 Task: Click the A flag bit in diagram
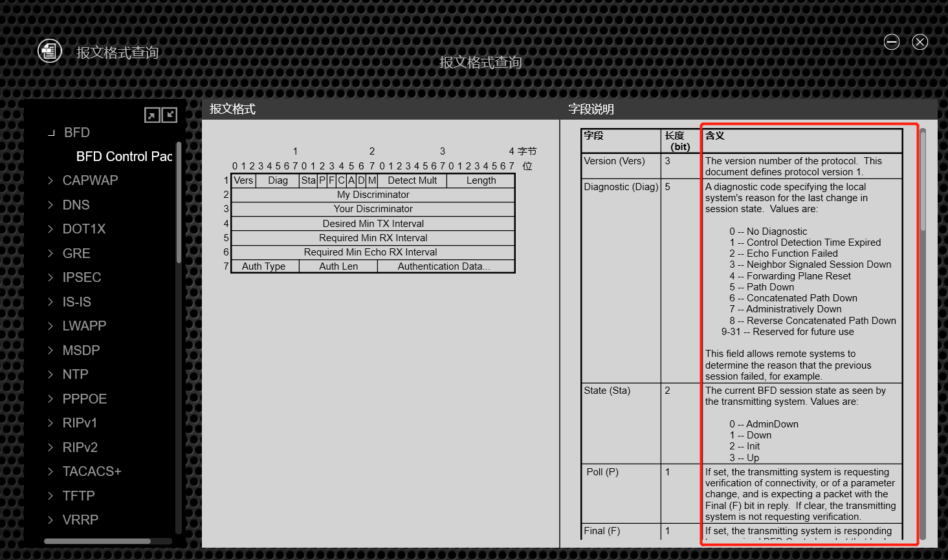coord(351,180)
